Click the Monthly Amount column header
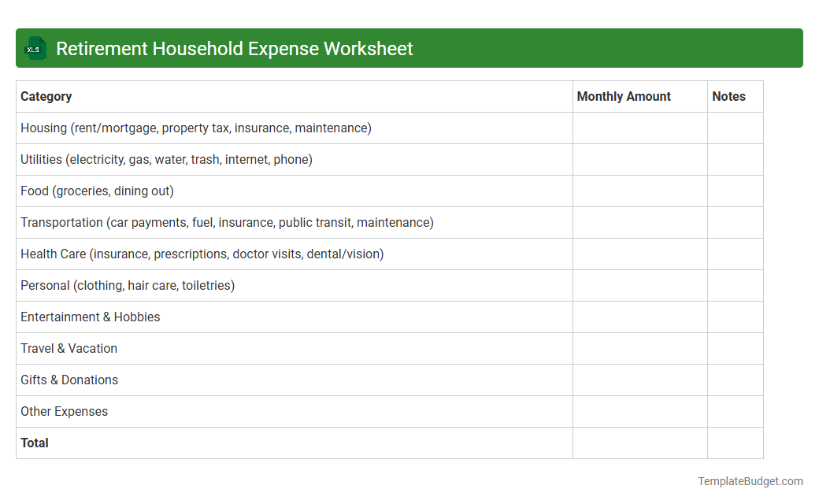The image size is (819, 504). [x=624, y=96]
